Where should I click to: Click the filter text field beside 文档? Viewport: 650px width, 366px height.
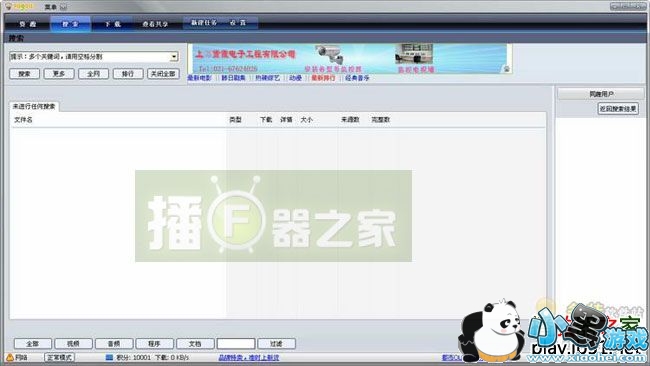pyautogui.click(x=236, y=344)
